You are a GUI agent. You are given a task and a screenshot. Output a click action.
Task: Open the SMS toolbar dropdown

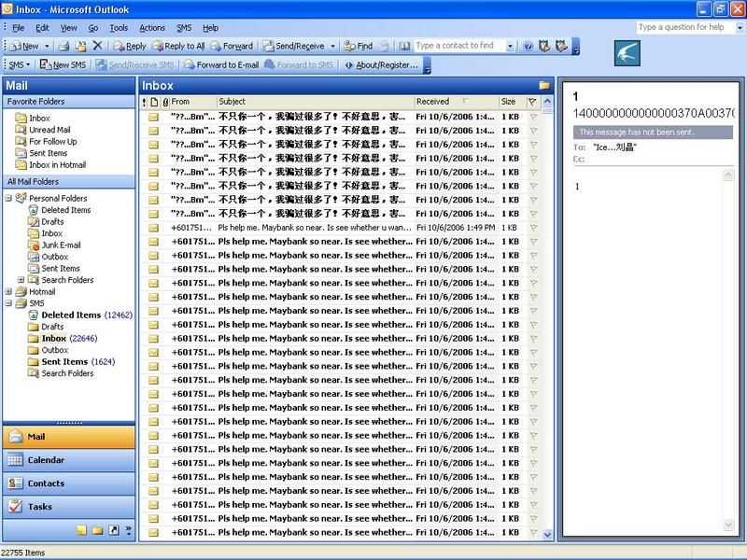click(19, 64)
